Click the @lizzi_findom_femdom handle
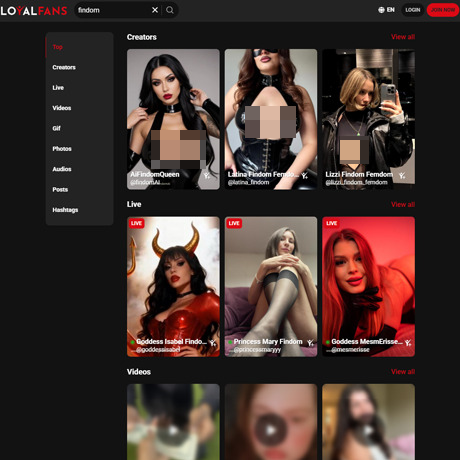The width and height of the screenshot is (460, 460). [x=356, y=182]
